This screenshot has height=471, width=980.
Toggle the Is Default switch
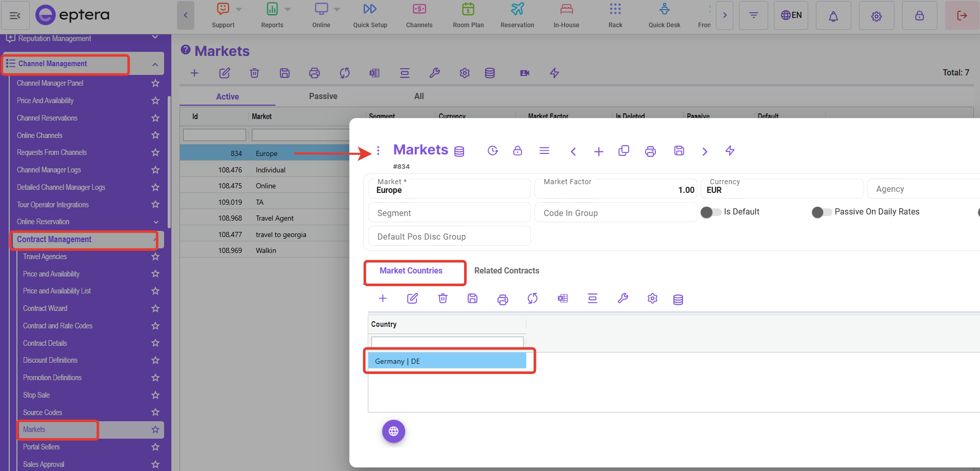tap(711, 212)
